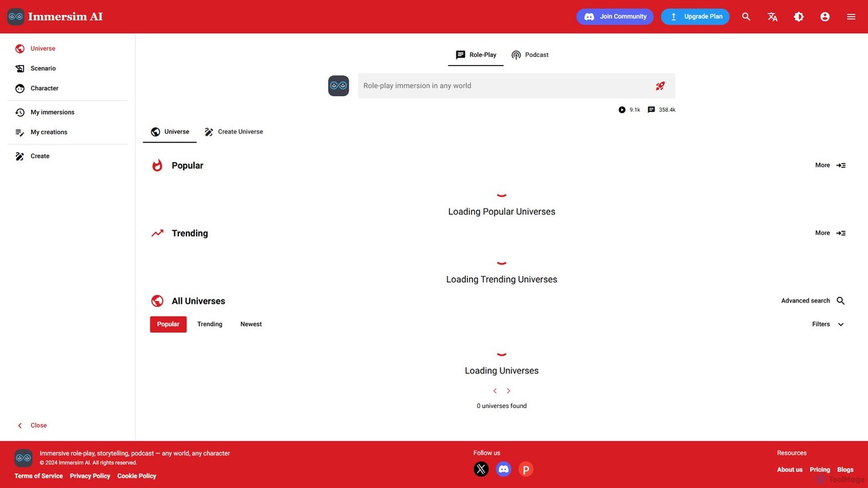Image resolution: width=868 pixels, height=488 pixels.
Task: Open the Discord footer icon
Action: 503,469
